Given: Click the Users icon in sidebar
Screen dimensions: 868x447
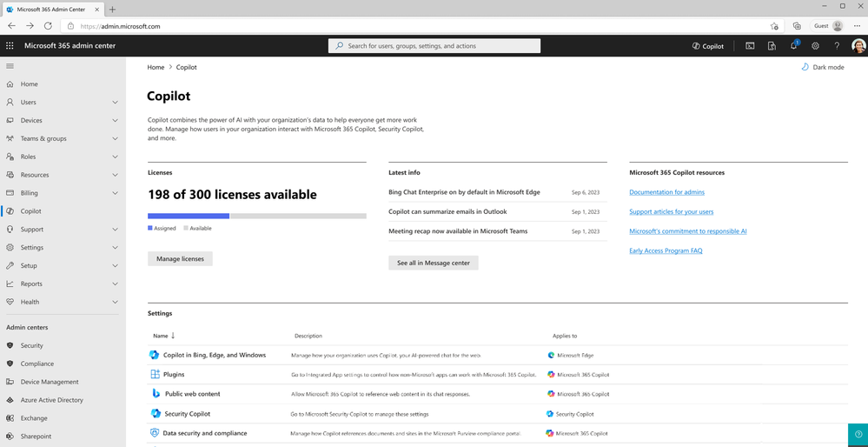Looking at the screenshot, I should 10,103.
